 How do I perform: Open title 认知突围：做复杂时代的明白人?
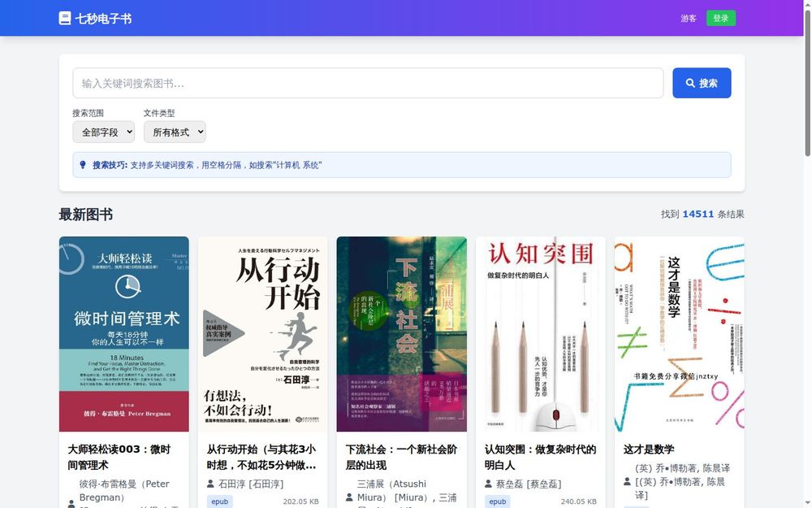540,457
